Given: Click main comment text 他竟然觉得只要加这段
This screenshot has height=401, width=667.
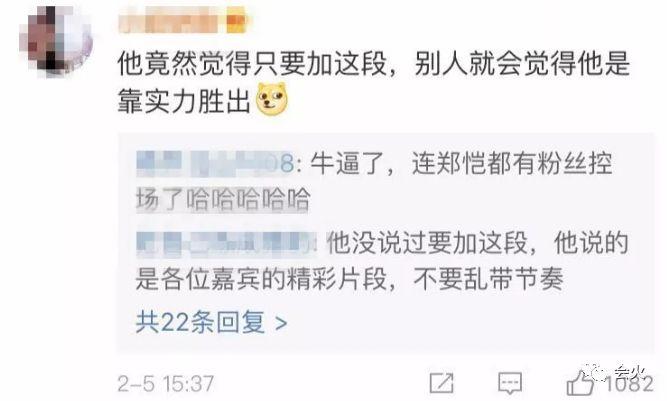Looking at the screenshot, I should point(252,64).
